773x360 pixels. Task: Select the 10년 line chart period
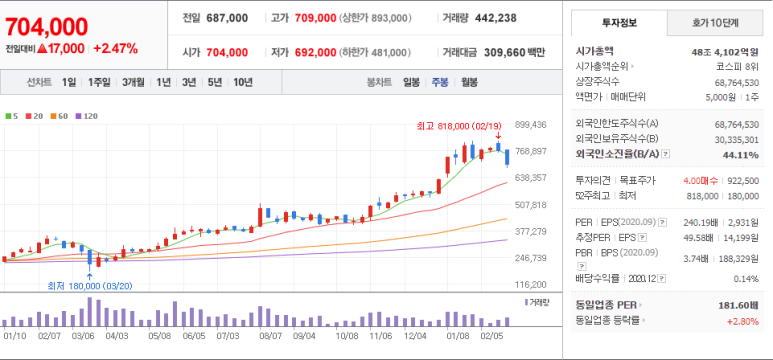pyautogui.click(x=243, y=82)
